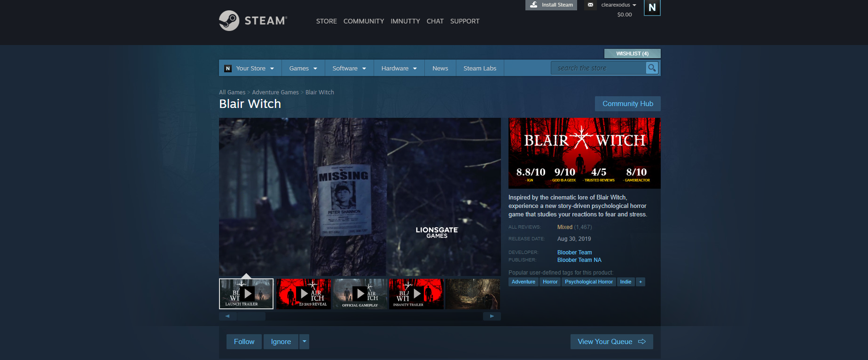Viewport: 868px width, 360px height.
Task: Click the search the store field
Action: click(x=599, y=68)
